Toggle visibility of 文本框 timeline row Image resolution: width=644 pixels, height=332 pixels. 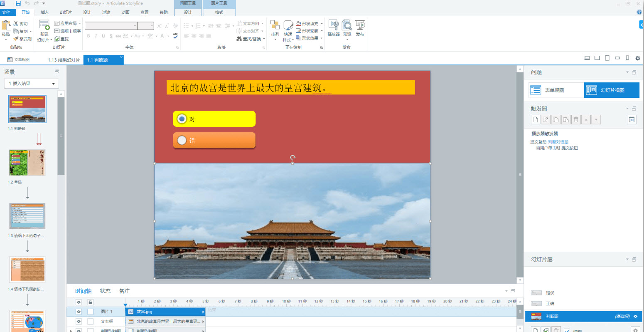[x=79, y=322]
